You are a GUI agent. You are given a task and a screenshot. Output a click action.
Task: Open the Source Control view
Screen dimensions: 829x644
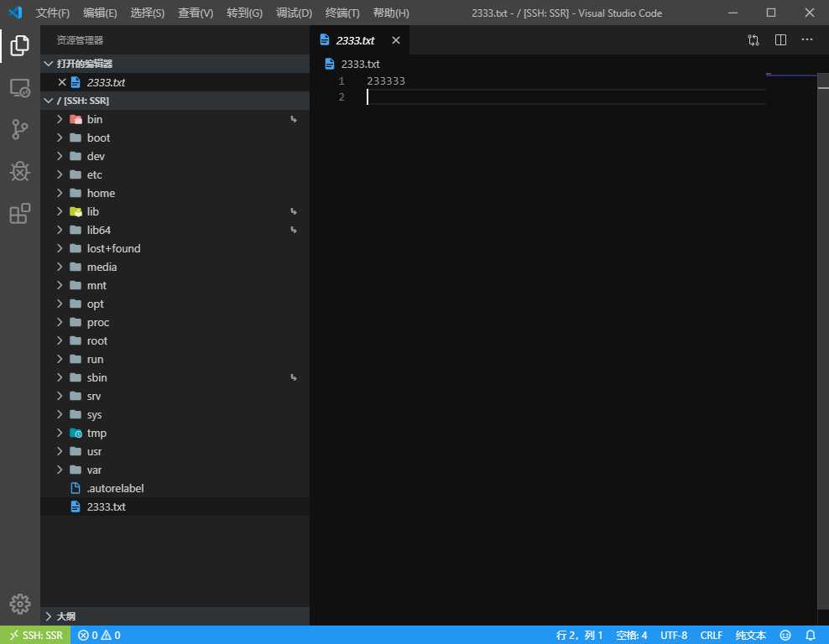pos(19,129)
